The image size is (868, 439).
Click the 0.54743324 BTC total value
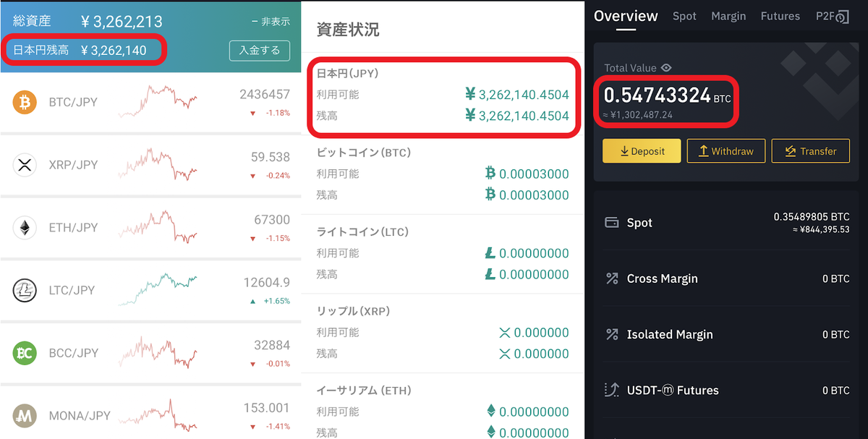[667, 95]
